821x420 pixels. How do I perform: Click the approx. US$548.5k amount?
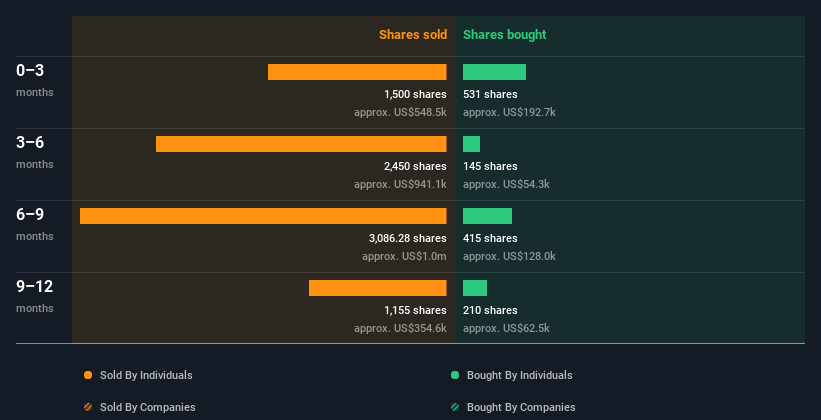click(401, 113)
